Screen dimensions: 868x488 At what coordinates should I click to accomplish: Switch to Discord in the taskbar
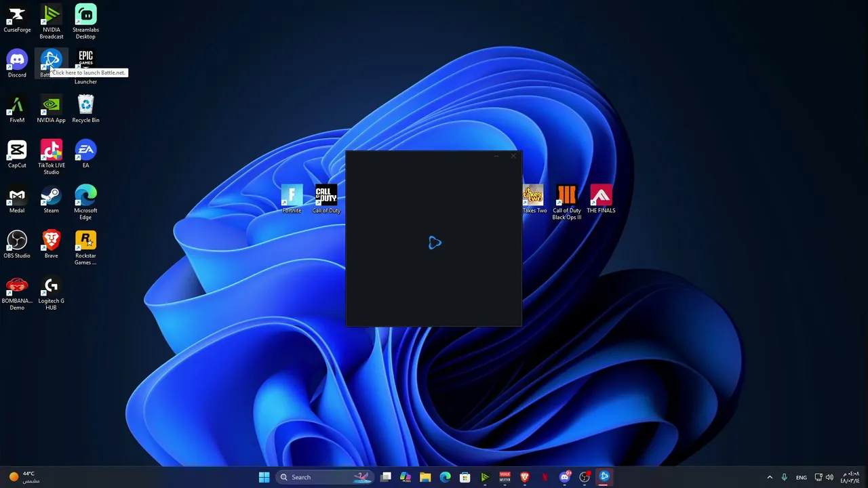coord(564,477)
